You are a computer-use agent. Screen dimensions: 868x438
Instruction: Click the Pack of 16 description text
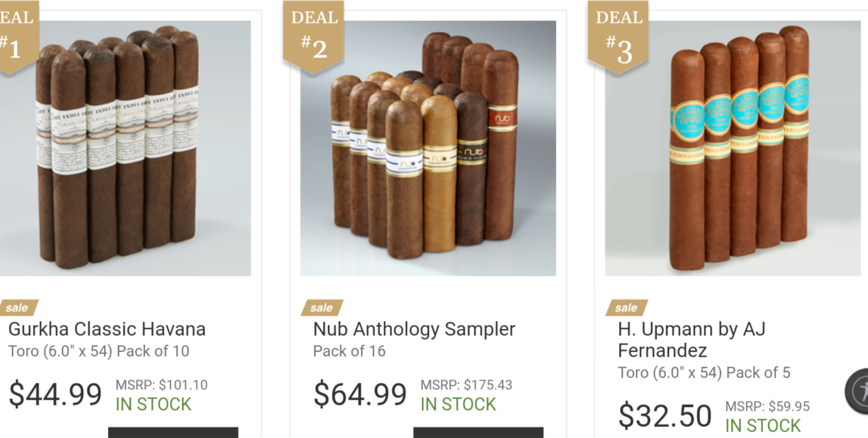(349, 351)
